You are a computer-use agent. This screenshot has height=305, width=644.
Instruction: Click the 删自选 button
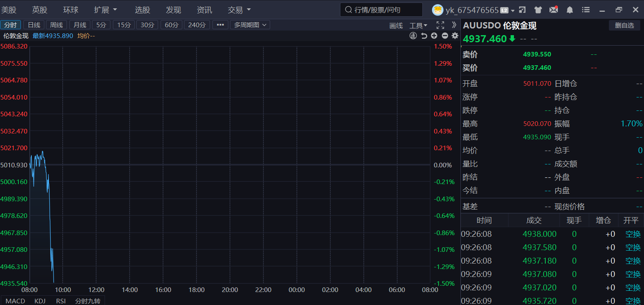pos(624,26)
